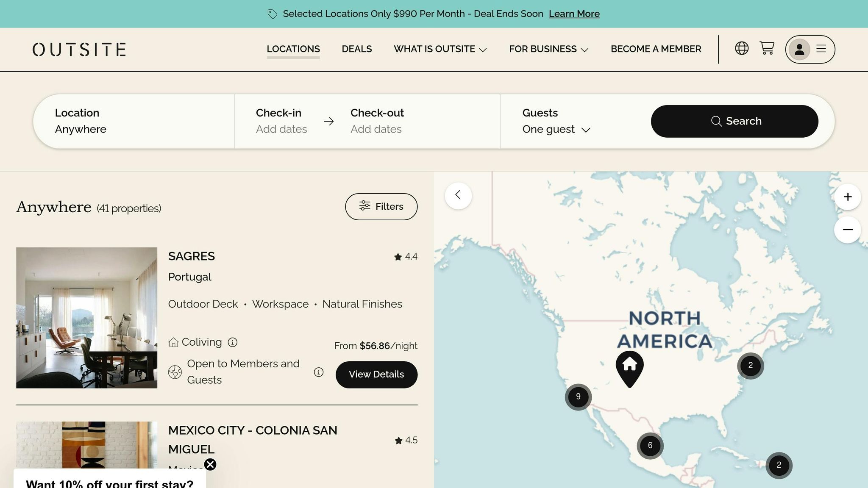Click Learn More in the banner

coord(574,14)
